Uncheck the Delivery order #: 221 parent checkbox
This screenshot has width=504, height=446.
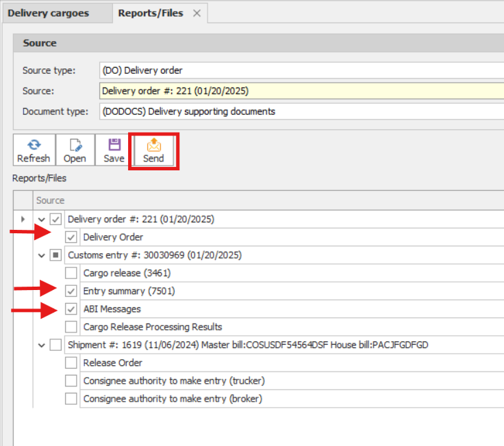pos(55,220)
